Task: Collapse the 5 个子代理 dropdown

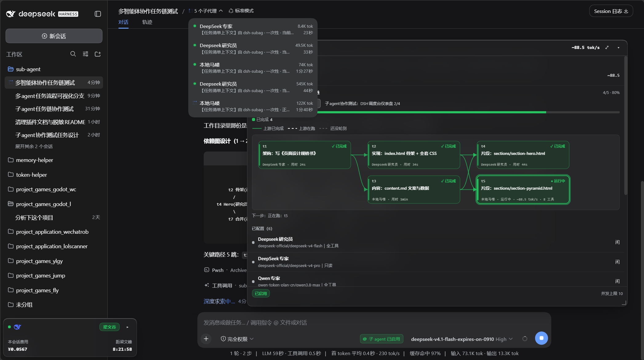Action: tap(206, 11)
